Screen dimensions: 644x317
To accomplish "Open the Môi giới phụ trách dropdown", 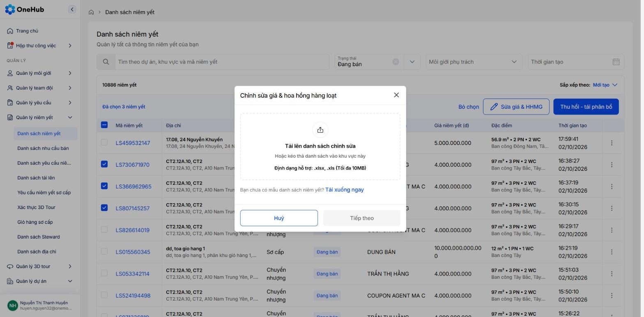I will click(x=474, y=62).
